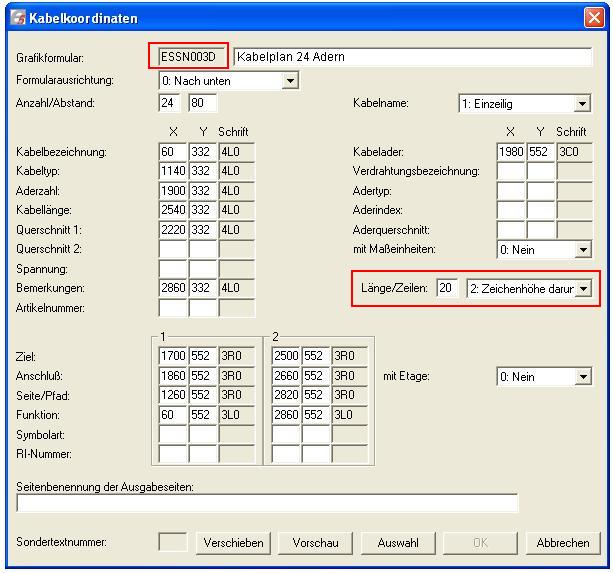Click the Vorschau button
This screenshot has width=613, height=573.
[x=315, y=543]
